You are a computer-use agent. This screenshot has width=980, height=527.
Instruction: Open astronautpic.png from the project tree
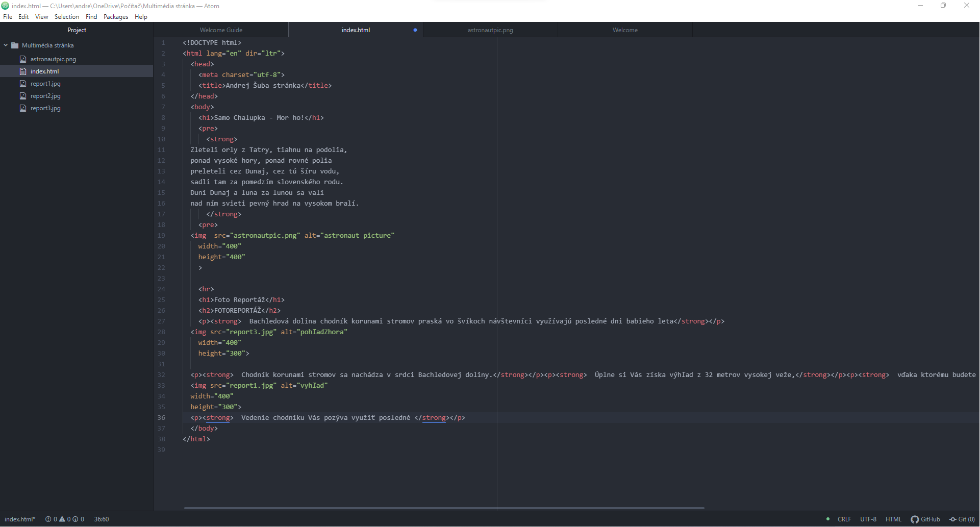(x=53, y=59)
